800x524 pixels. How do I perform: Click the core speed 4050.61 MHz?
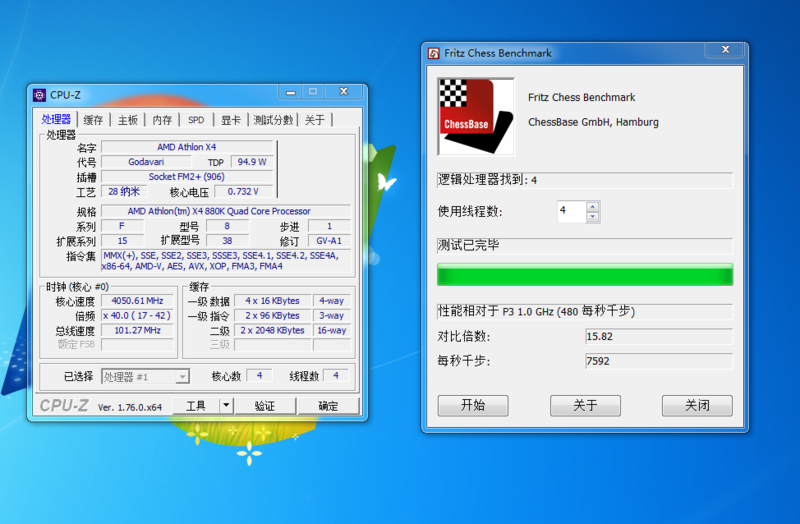[x=137, y=301]
